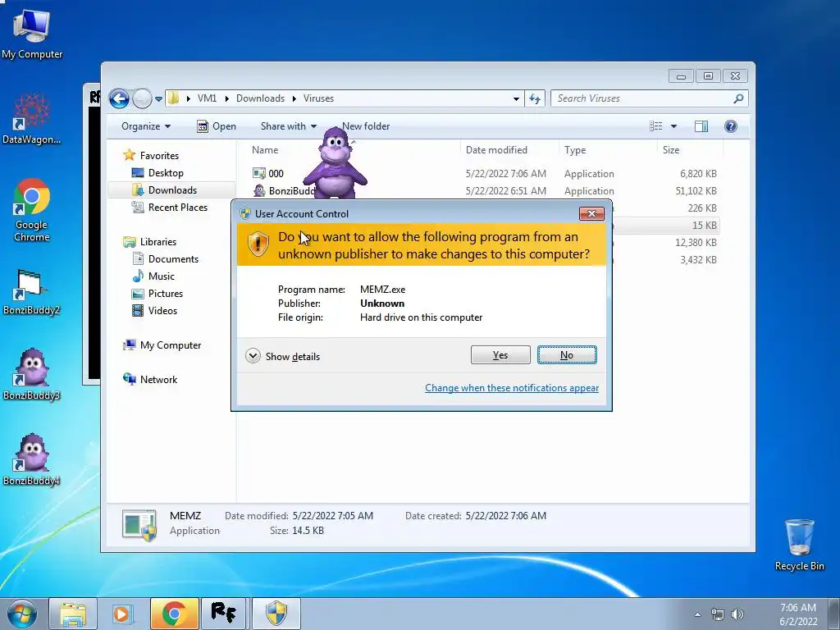This screenshot has height=630, width=840.
Task: Open the volume speaker tray icon
Action: point(737,614)
